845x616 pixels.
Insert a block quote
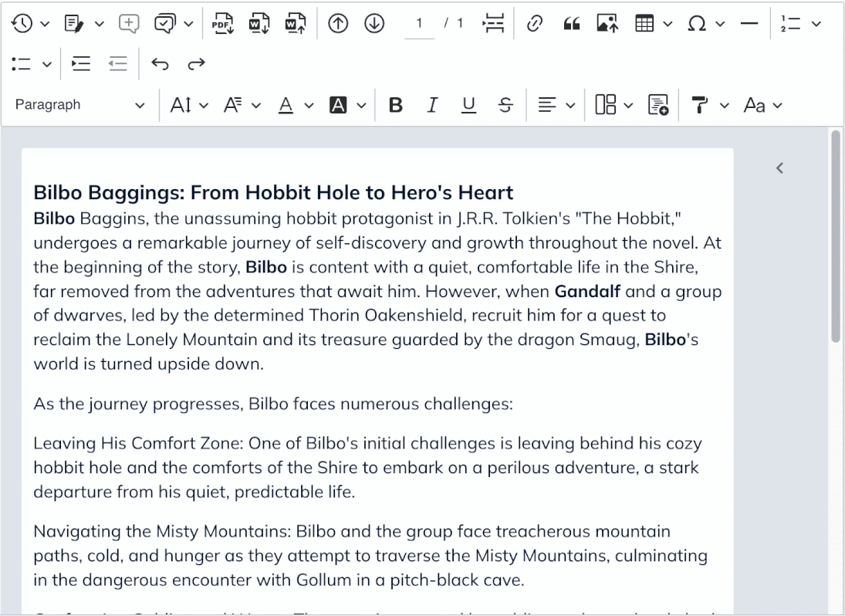point(572,23)
